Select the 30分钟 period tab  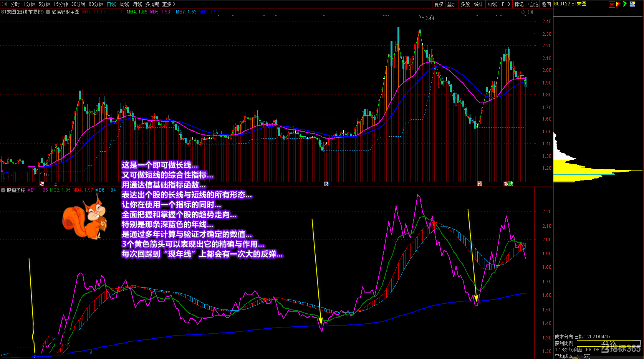78,4
